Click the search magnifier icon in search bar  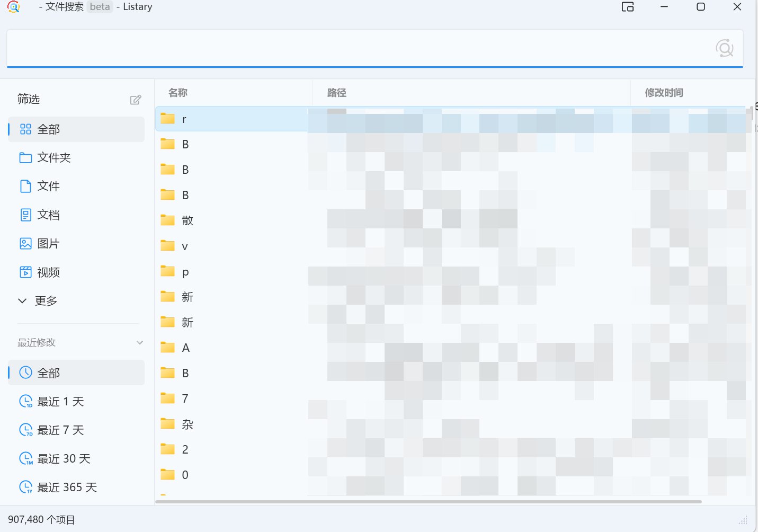pyautogui.click(x=724, y=48)
